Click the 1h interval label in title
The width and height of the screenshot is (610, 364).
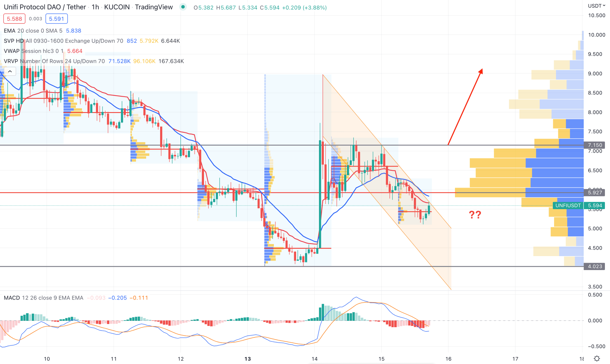(95, 7)
